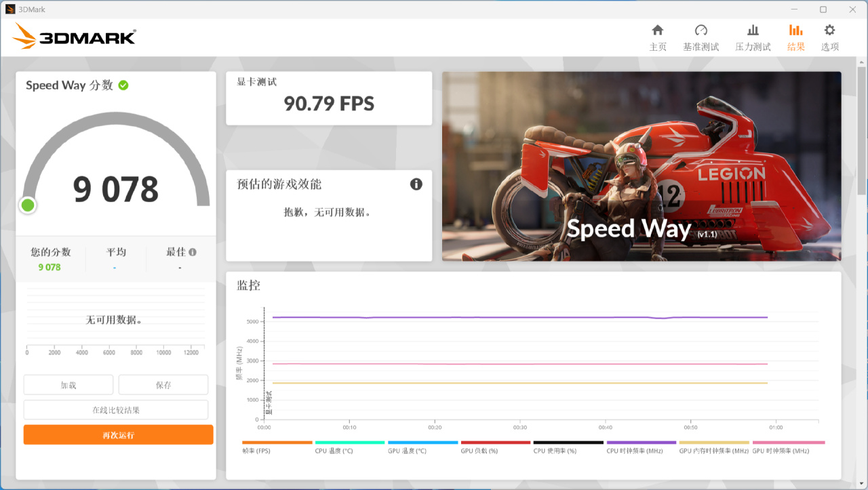Minimize the 3DMark window
This screenshot has height=490, width=868.
tap(793, 9)
